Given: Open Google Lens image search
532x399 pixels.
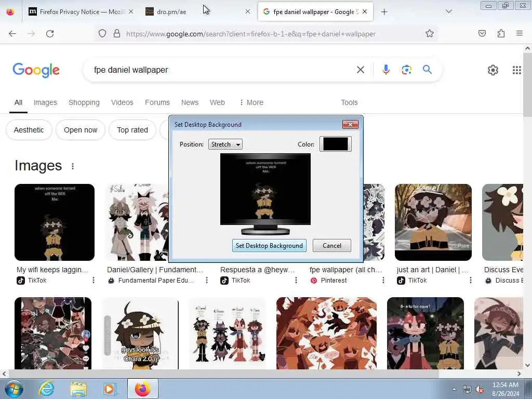Looking at the screenshot, I should tap(406, 70).
